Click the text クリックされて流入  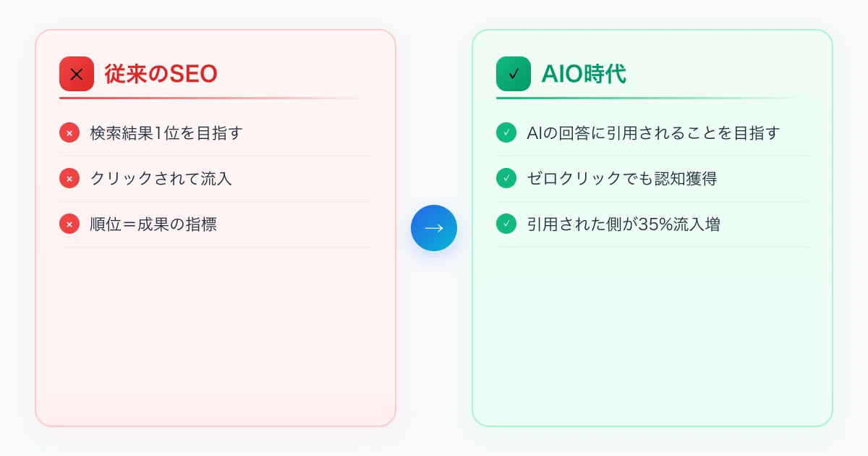161,179
